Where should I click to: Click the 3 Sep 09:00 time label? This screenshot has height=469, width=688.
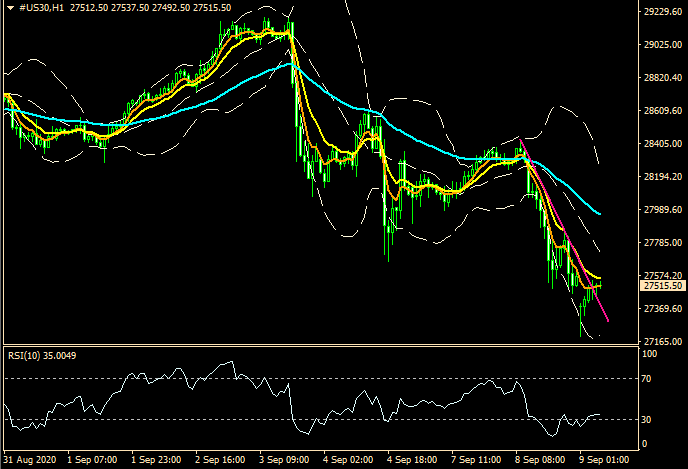pyautogui.click(x=284, y=459)
